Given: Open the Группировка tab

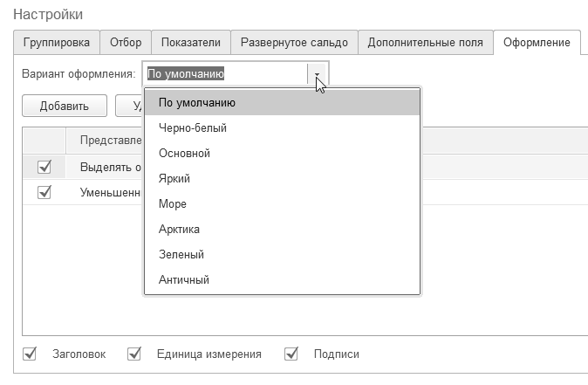Looking at the screenshot, I should point(56,42).
